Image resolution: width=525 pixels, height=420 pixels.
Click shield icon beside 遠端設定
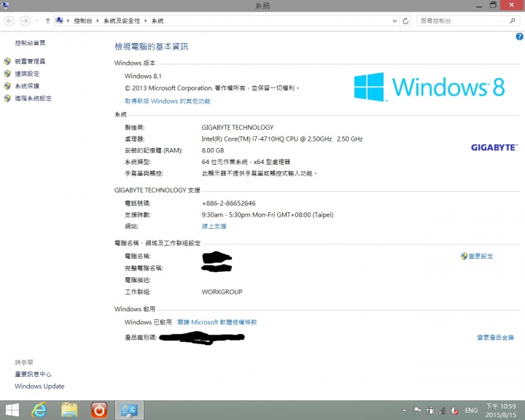(x=7, y=74)
